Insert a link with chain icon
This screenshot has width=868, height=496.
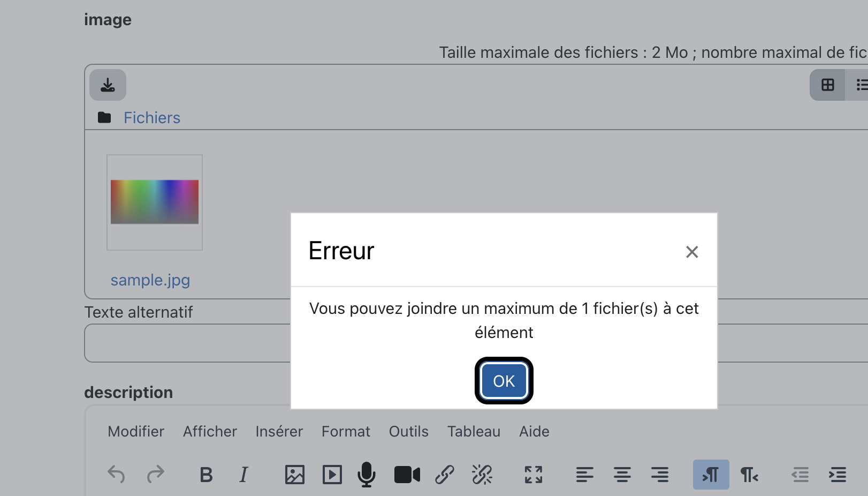click(445, 475)
